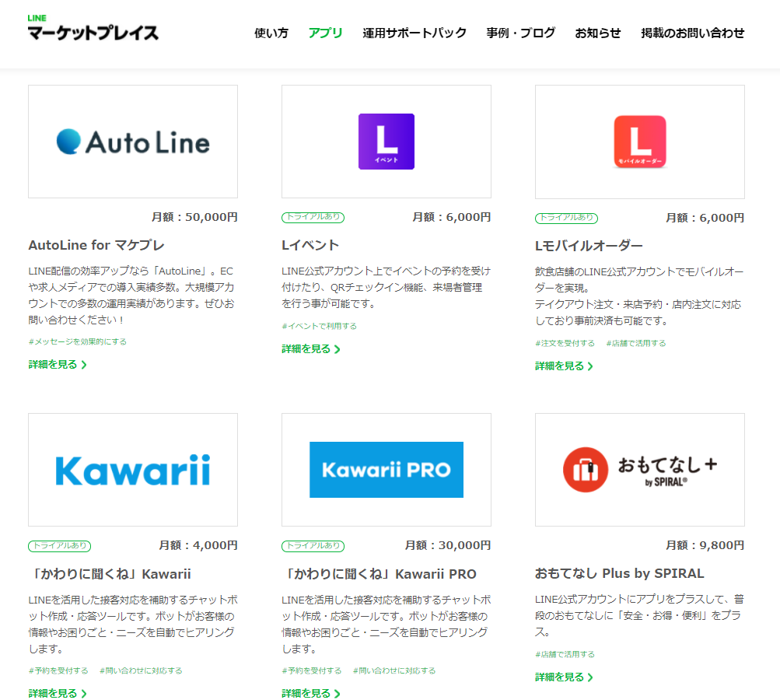Image resolution: width=780 pixels, height=700 pixels.
Task: Click the purple Lイベント app icon
Action: click(x=387, y=142)
